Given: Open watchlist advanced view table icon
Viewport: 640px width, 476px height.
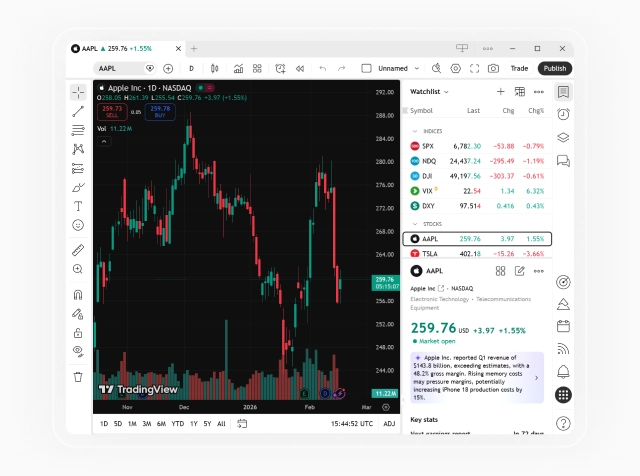Looking at the screenshot, I should [520, 91].
